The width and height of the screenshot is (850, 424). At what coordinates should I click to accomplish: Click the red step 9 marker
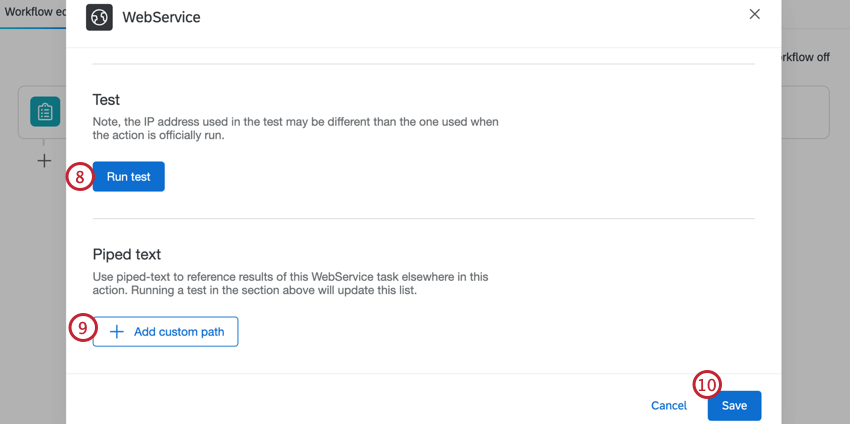[x=82, y=327]
